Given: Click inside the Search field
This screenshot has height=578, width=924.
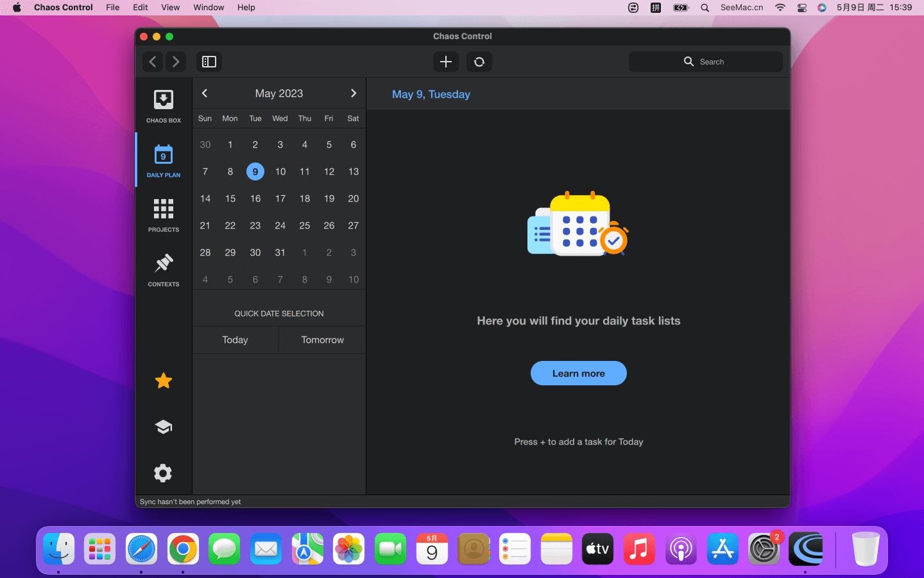Looking at the screenshot, I should 706,62.
